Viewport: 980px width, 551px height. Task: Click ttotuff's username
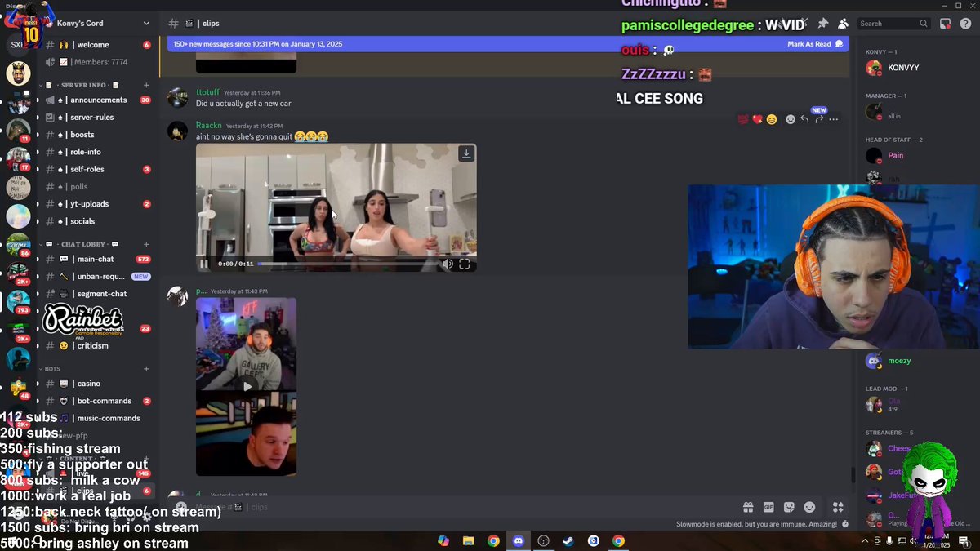(x=208, y=92)
